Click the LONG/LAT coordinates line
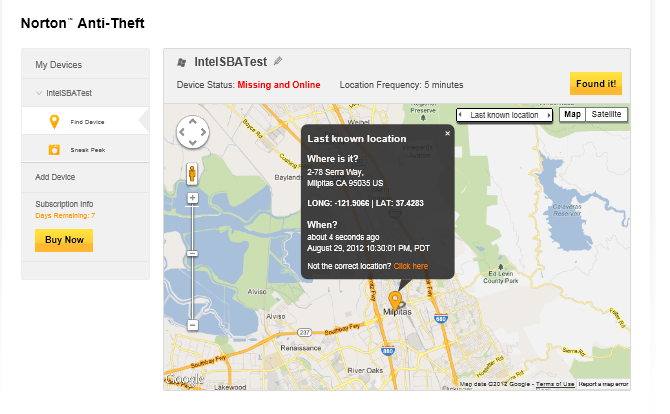Viewport: 670px width, 414px height. pyautogui.click(x=365, y=203)
